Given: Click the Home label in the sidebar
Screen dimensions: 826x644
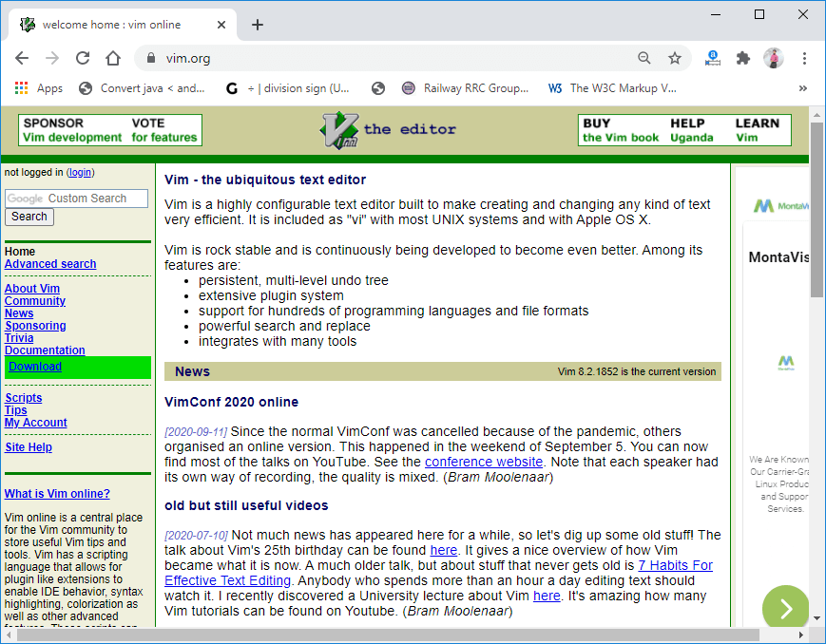Looking at the screenshot, I should coord(20,252).
